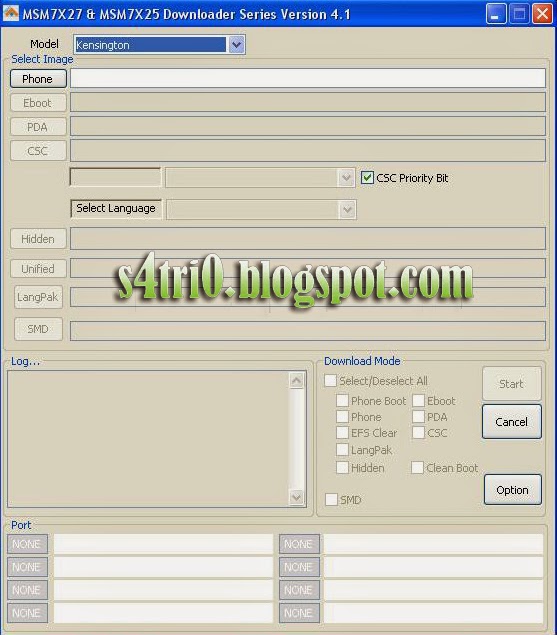Image resolution: width=557 pixels, height=635 pixels.
Task: Click the Hidden image button
Action: coord(38,239)
